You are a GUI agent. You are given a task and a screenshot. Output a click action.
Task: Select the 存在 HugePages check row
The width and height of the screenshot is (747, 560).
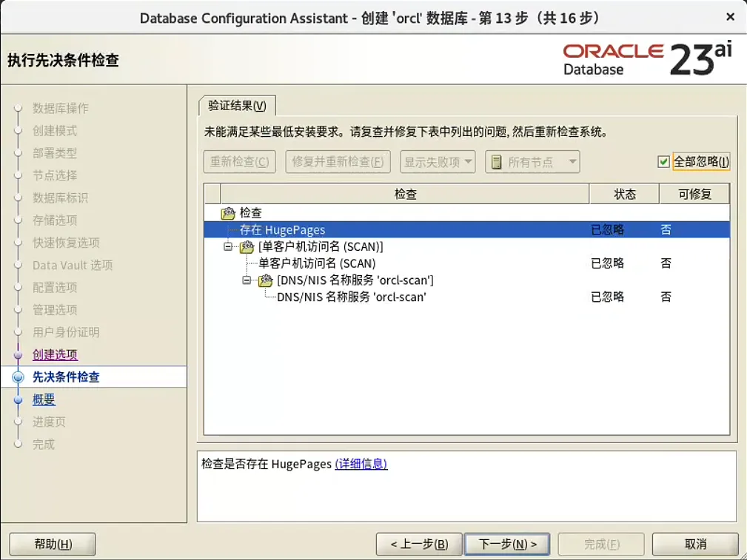click(370, 229)
